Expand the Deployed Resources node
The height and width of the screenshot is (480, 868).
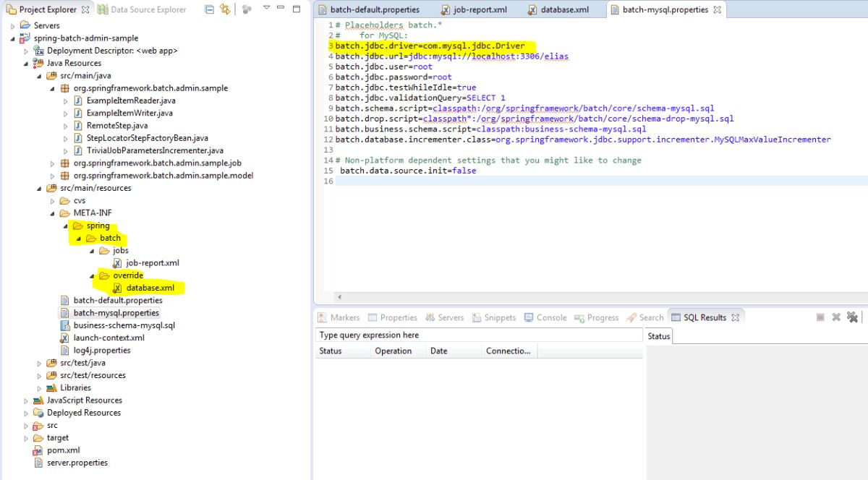tap(26, 413)
